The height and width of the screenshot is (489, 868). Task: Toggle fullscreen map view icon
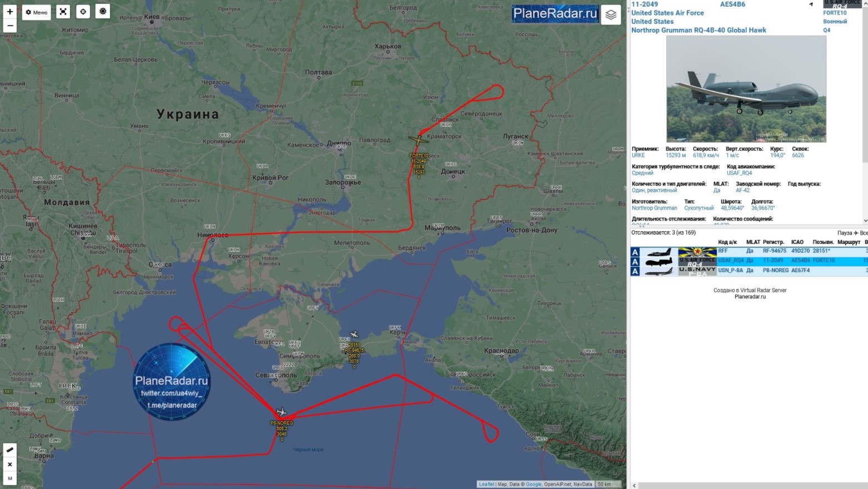tap(63, 12)
